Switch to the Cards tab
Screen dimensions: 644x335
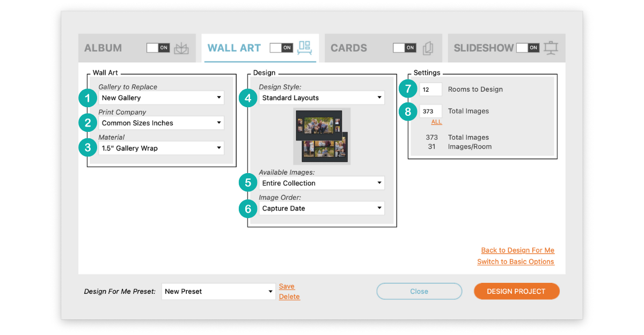click(x=383, y=48)
